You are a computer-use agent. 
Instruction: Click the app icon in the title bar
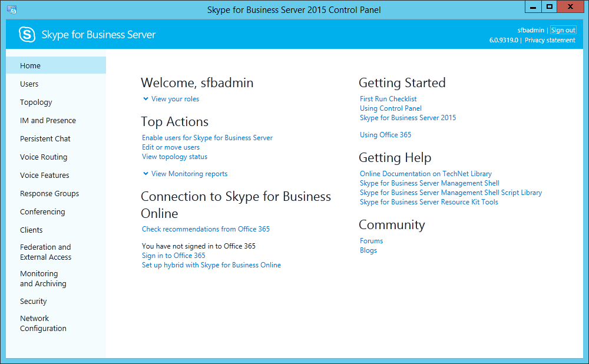(12, 10)
